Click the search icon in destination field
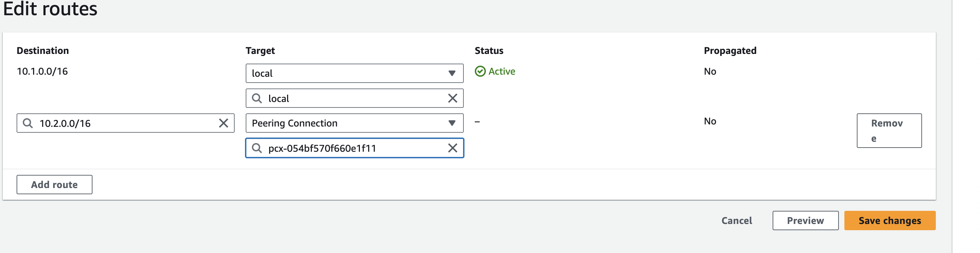Image resolution: width=980 pixels, height=253 pixels. pos(28,123)
